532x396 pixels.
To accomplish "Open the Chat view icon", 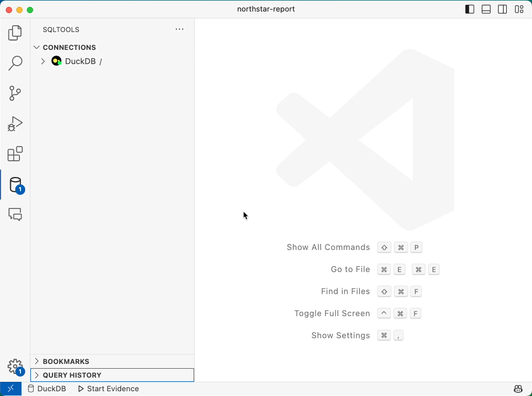I will coord(15,214).
